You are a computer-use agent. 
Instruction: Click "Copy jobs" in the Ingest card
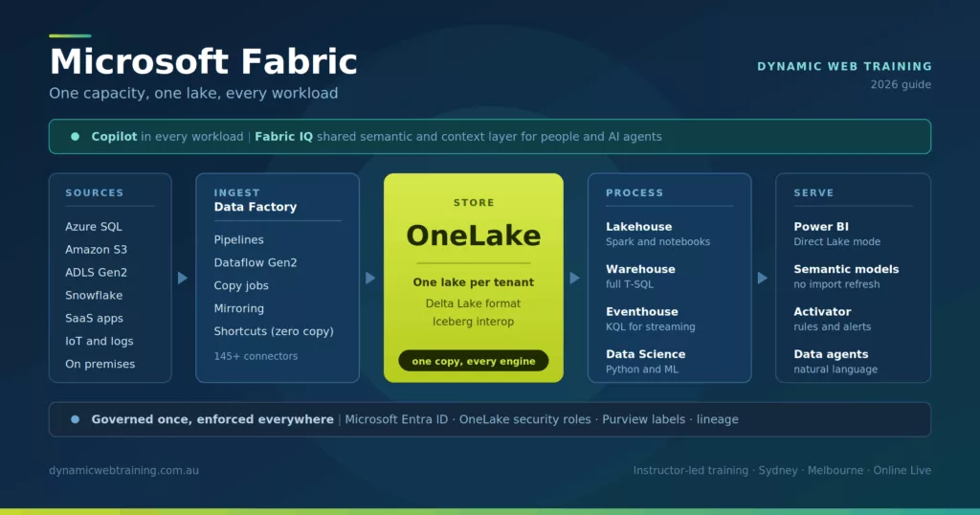click(241, 285)
